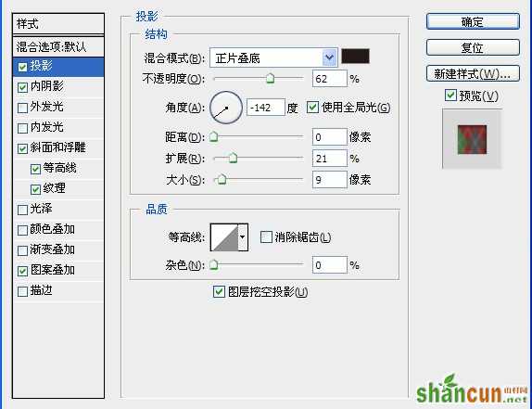Click the style preview thumbnail
532x409 pixels.
[x=472, y=139]
